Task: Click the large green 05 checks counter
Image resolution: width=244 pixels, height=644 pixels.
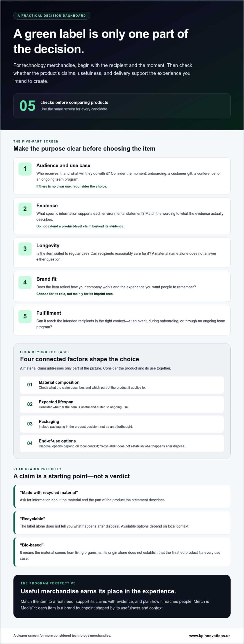Action: [27, 106]
